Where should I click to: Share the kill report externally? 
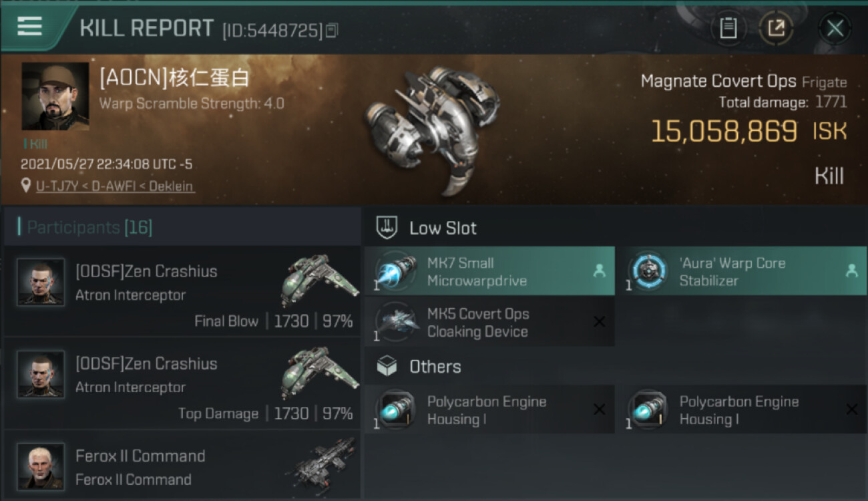click(776, 28)
